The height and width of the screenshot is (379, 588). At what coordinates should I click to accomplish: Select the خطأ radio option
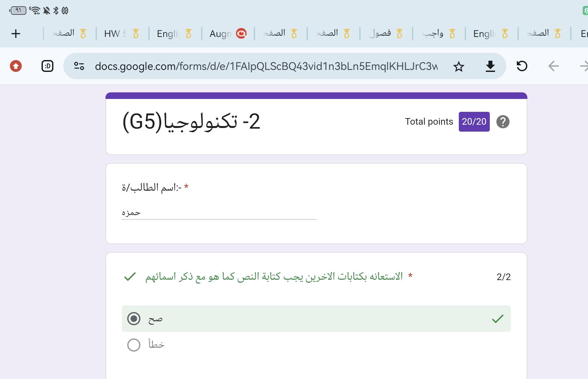tap(134, 345)
